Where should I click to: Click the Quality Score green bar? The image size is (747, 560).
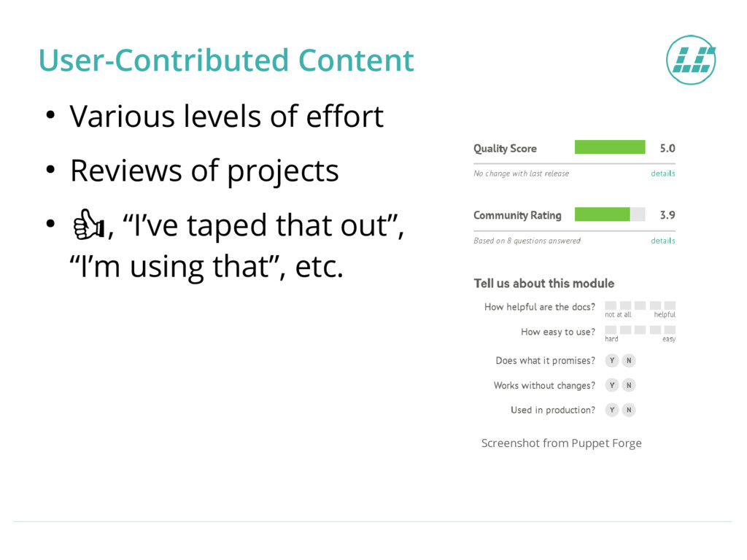pos(610,147)
